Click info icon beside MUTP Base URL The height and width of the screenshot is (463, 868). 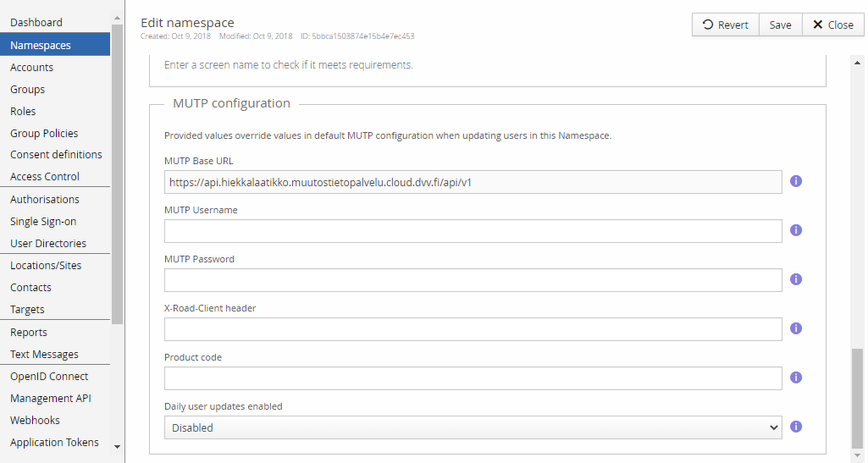(796, 181)
